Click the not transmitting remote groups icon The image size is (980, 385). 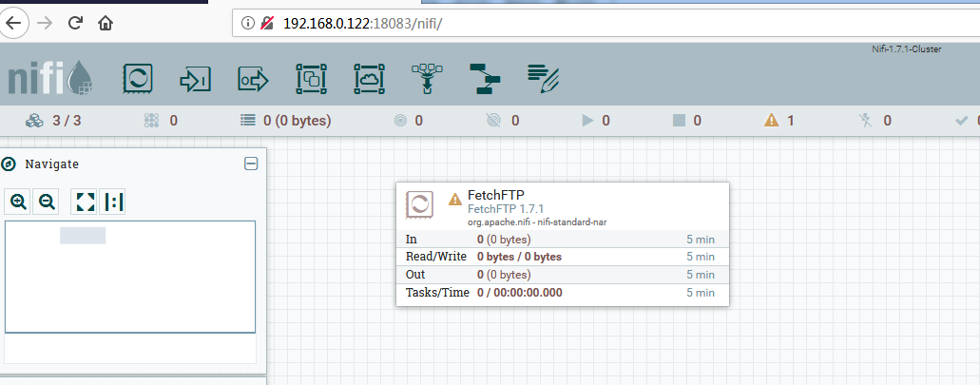coord(493,121)
